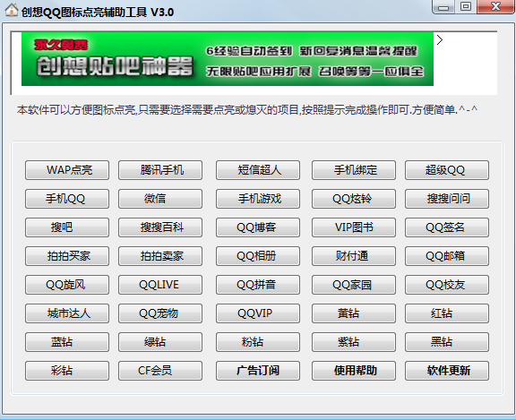Close the 创想QQ图标点亮辅助工具 window
Screen dimensions: 516x420
point(495,7)
